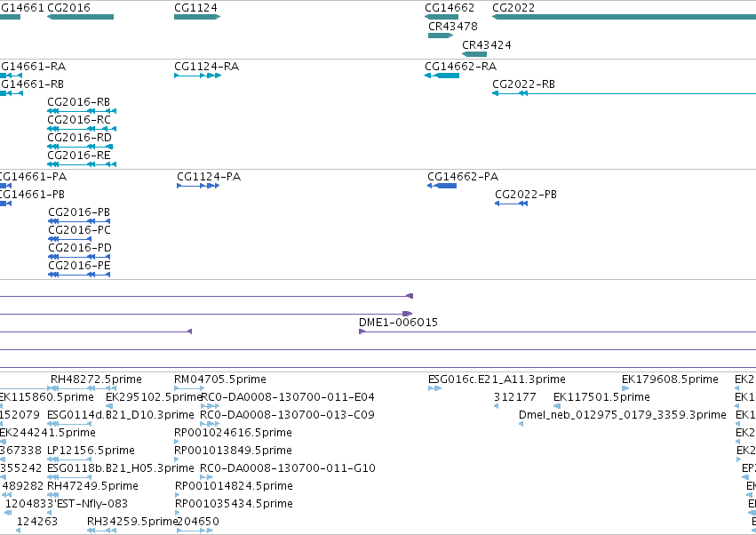The image size is (756, 535).
Task: Select transcript CG14662-RA label
Action: pyautogui.click(x=460, y=66)
